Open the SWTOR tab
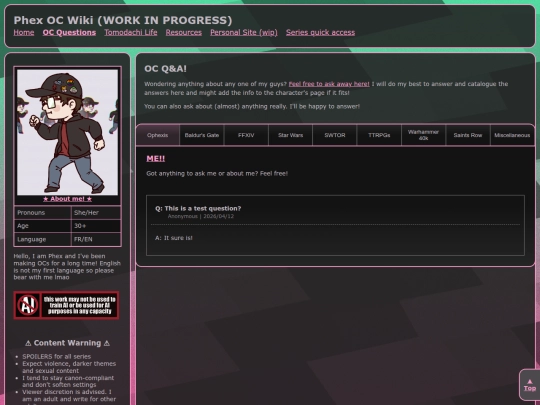 (x=335, y=135)
